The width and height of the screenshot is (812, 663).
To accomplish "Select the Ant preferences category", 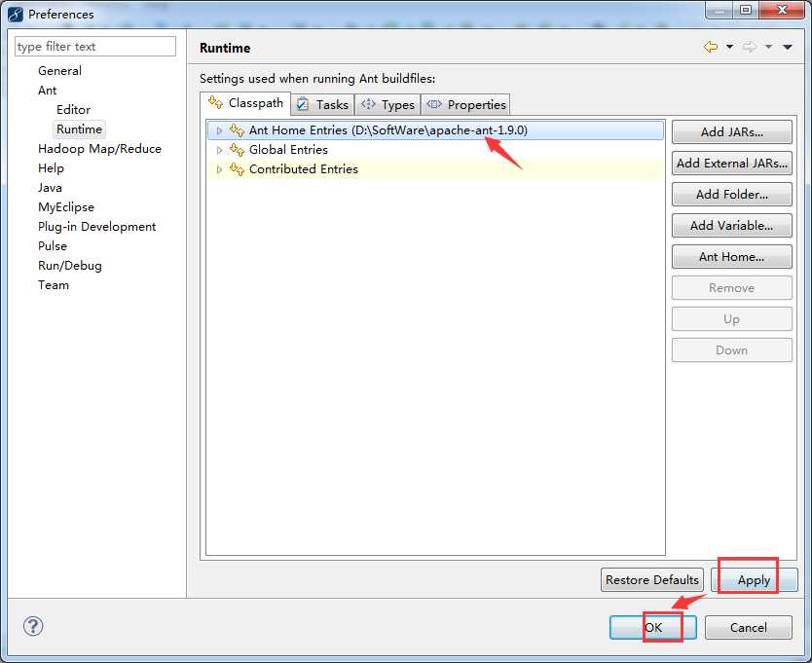I will click(47, 91).
